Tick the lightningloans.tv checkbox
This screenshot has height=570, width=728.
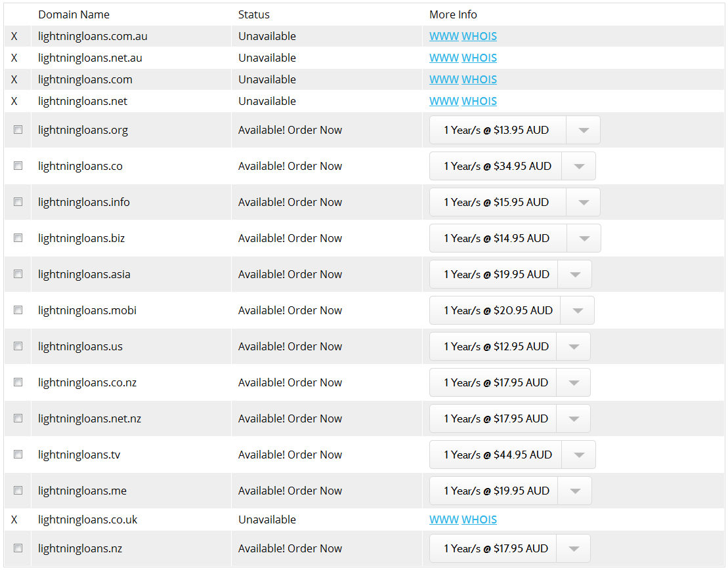(x=18, y=455)
